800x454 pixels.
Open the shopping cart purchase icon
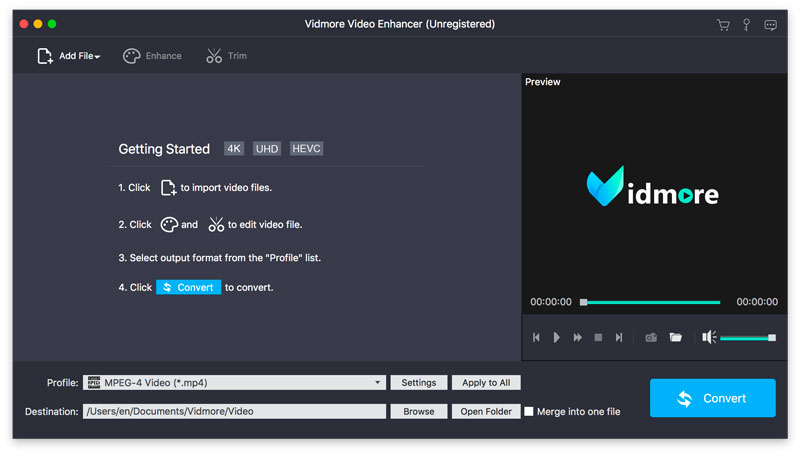point(723,24)
